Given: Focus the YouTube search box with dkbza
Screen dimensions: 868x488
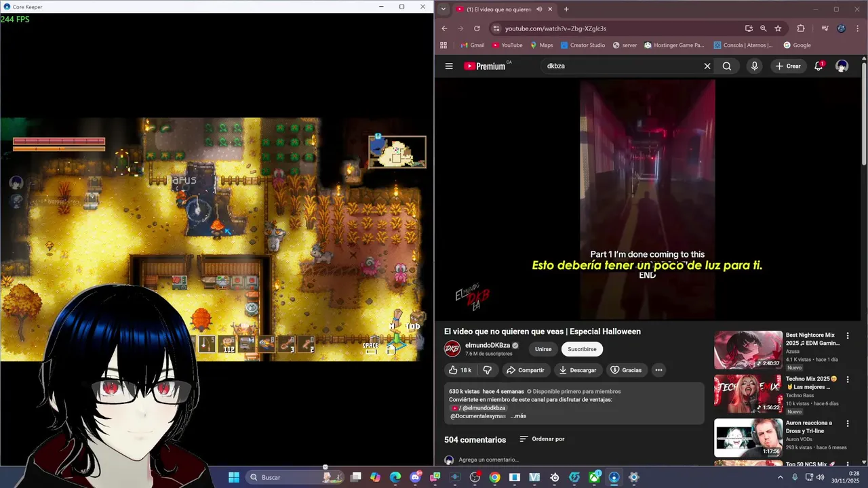Looking at the screenshot, I should point(620,66).
